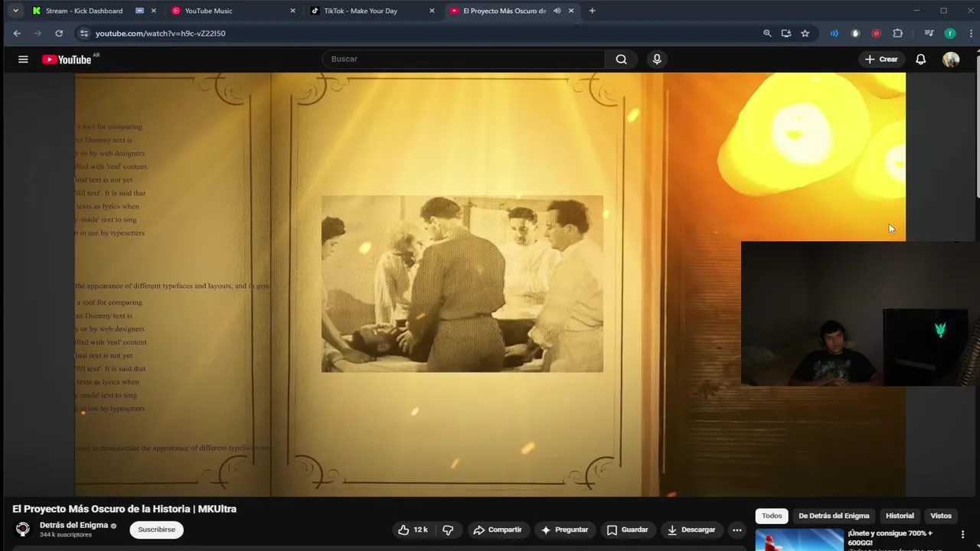
Task: Switch to Stream - Kick Dashboard tab
Action: pos(94,11)
